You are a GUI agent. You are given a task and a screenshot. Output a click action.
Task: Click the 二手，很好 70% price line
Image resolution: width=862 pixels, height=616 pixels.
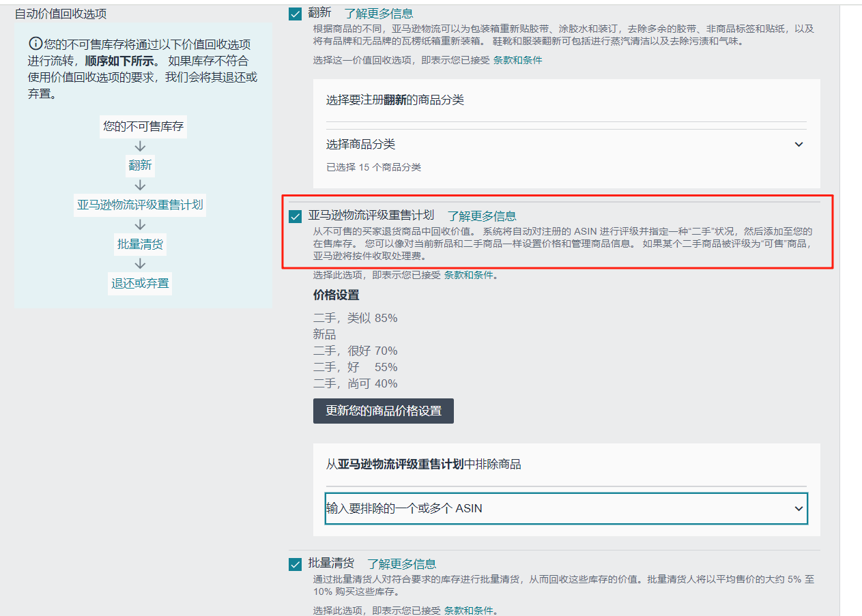coord(355,351)
